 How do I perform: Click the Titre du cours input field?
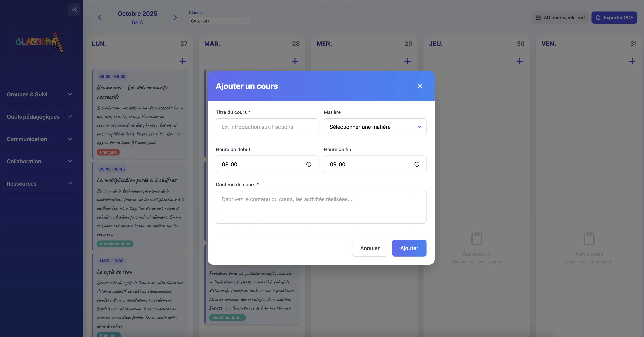267,127
